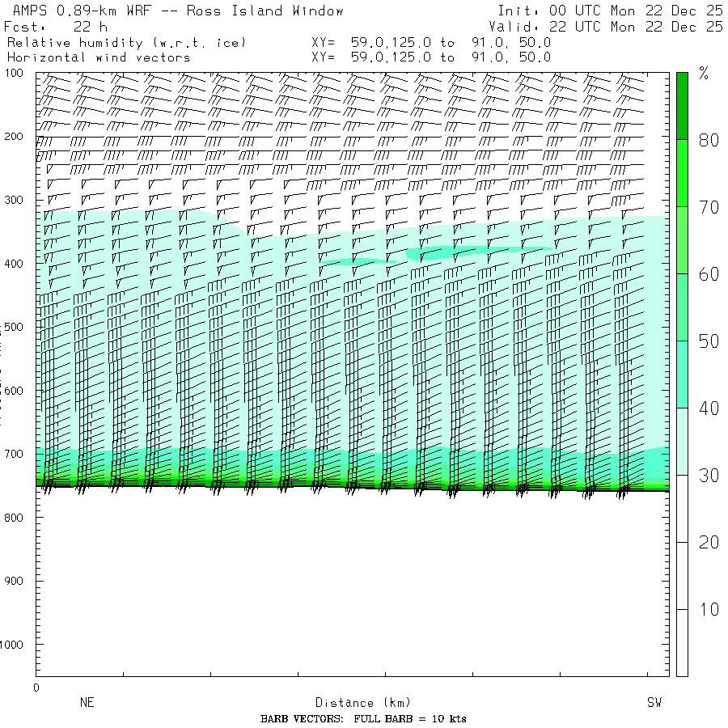Click the pressure axis label 500

point(14,327)
